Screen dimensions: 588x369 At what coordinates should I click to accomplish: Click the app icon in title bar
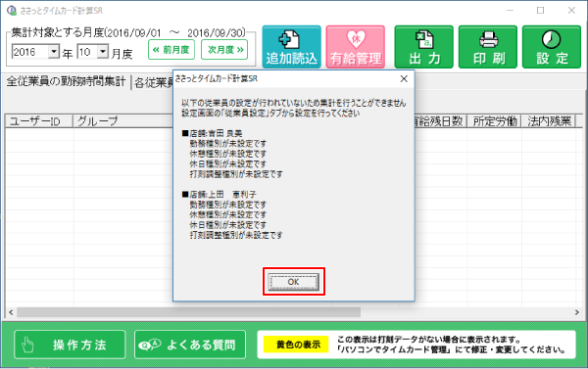point(12,10)
